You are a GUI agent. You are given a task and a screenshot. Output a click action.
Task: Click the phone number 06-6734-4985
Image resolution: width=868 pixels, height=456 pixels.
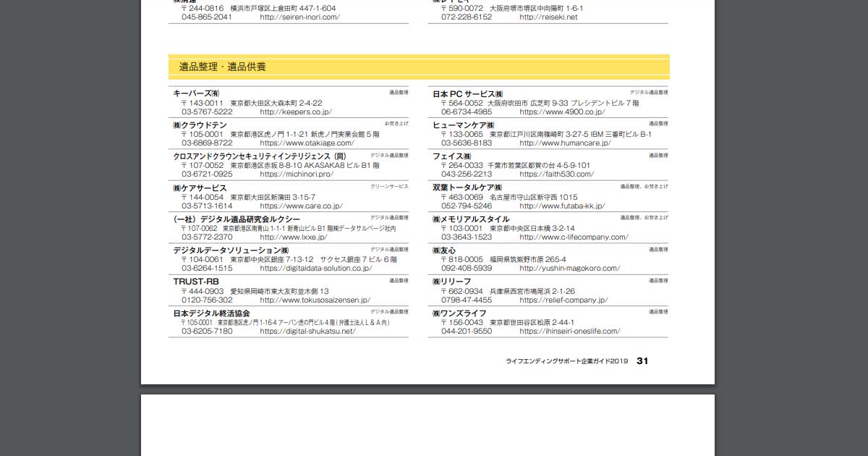click(467, 112)
